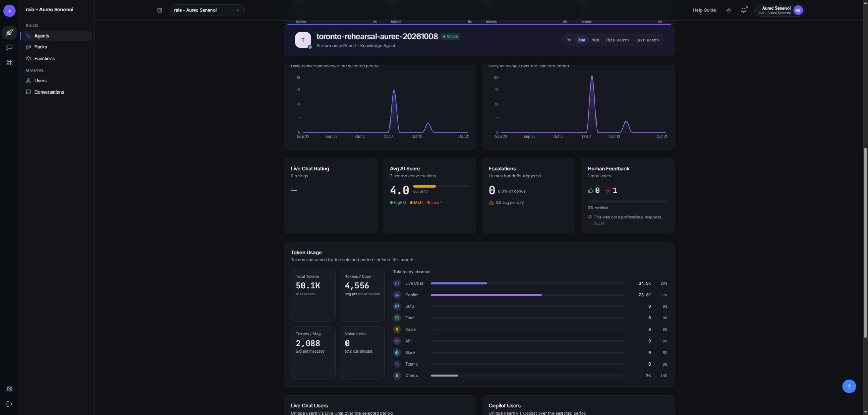
Task: Click the Others token usage bar
Action: 528,376
